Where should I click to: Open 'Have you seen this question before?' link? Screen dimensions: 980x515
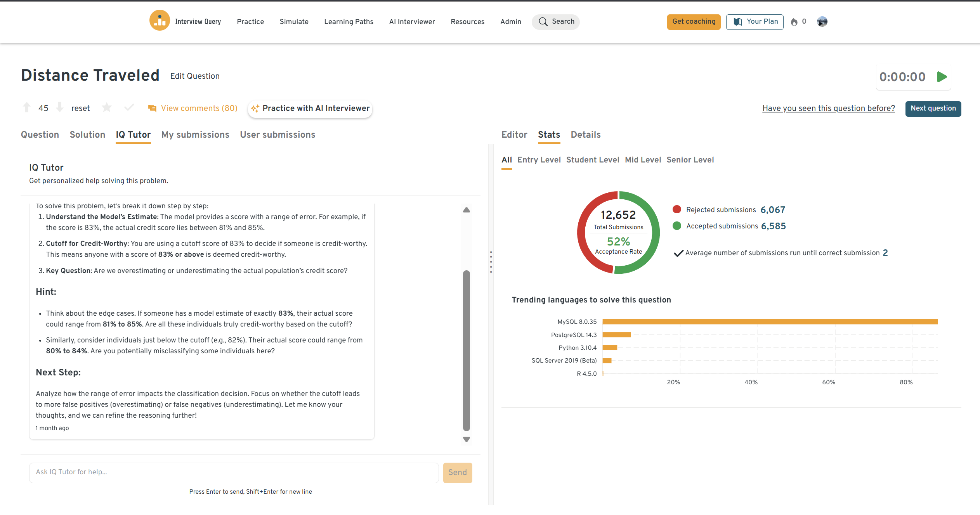coord(829,108)
